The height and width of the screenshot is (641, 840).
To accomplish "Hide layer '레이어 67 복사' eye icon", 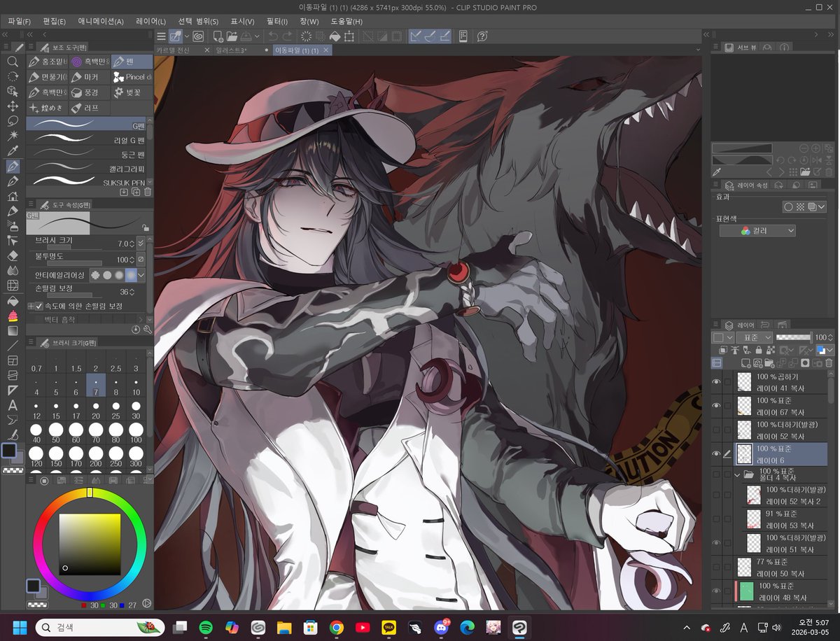I will click(x=716, y=406).
